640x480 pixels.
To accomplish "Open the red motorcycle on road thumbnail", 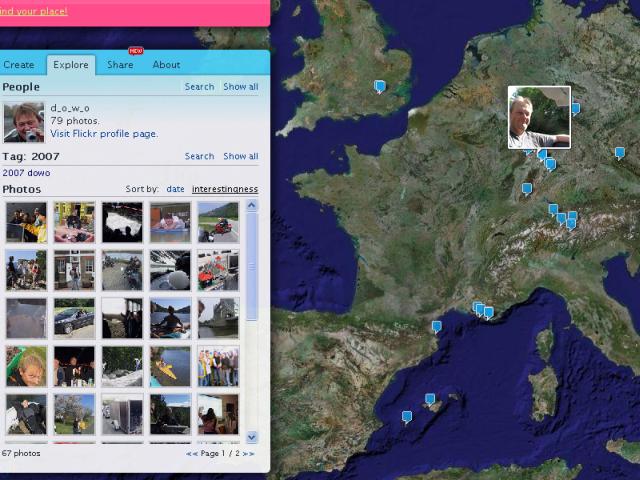I will pos(218,222).
